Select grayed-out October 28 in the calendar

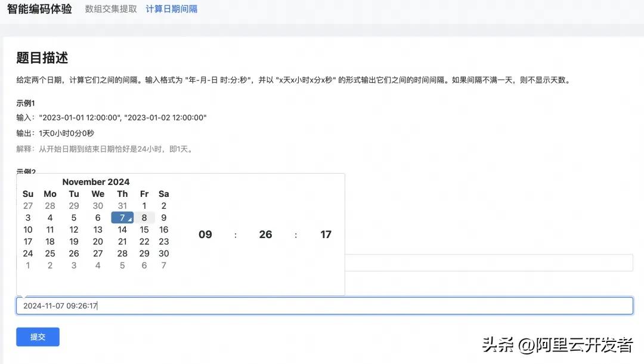point(50,206)
